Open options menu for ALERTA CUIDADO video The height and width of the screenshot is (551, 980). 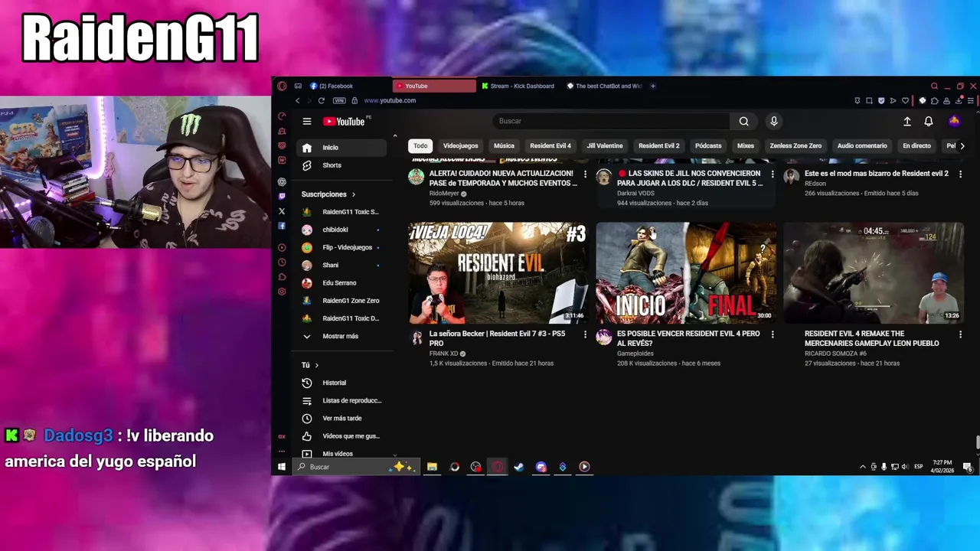[586, 174]
